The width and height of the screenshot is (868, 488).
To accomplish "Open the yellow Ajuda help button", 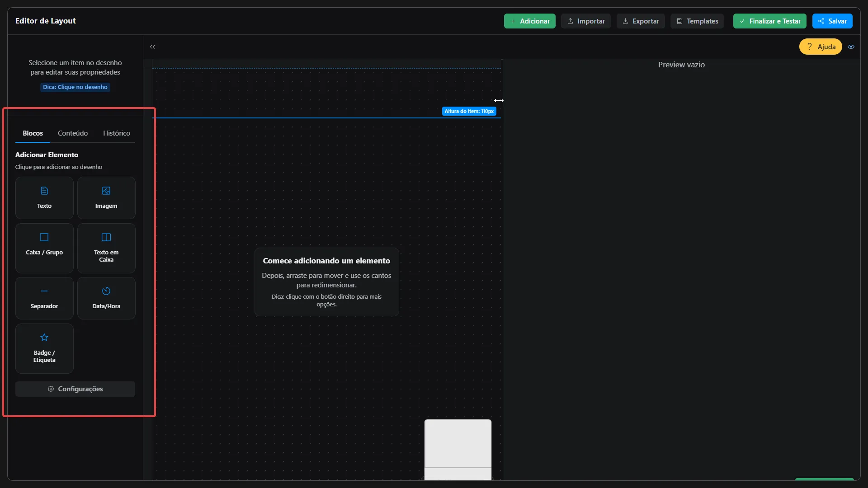I will [x=820, y=47].
